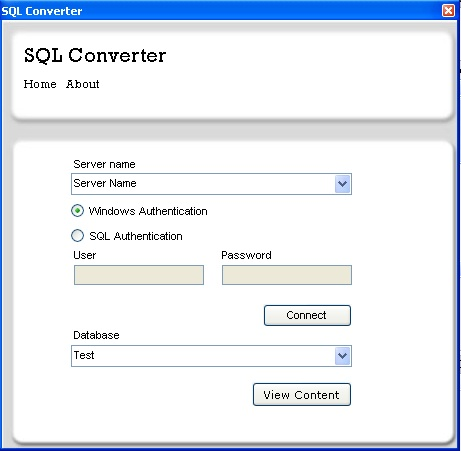Click the Server name label
461x451 pixels.
[104, 164]
